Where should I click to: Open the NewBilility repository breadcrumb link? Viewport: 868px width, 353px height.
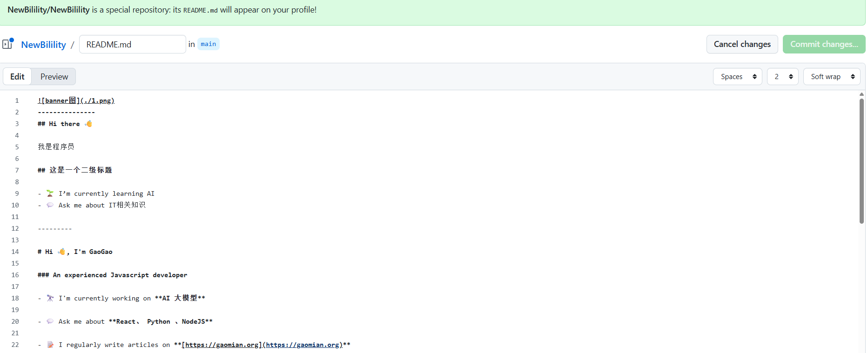tap(43, 45)
